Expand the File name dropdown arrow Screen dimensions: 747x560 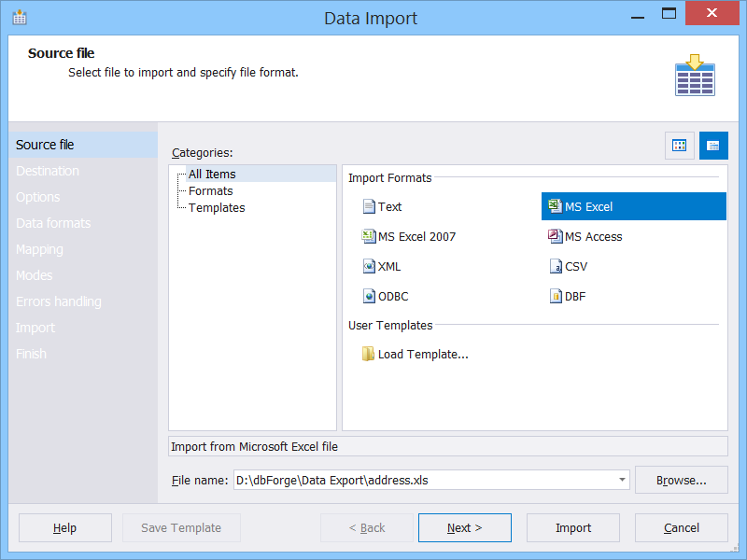(x=623, y=481)
